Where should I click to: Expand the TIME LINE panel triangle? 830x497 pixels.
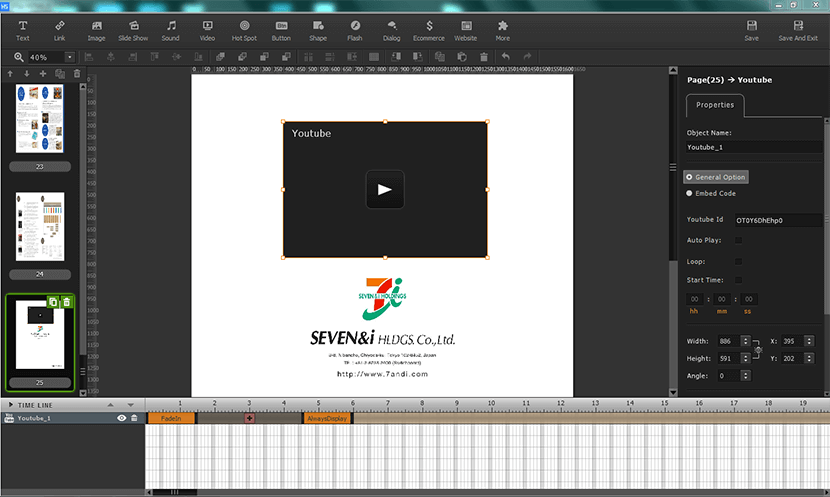[10, 405]
